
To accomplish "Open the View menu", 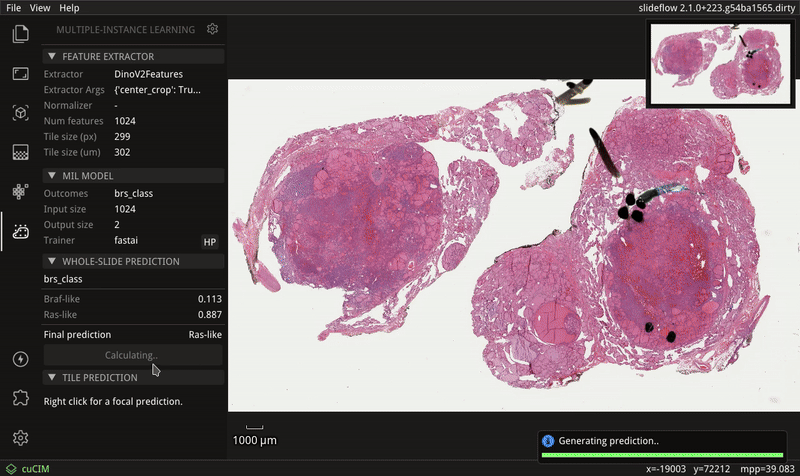I will (40, 7).
